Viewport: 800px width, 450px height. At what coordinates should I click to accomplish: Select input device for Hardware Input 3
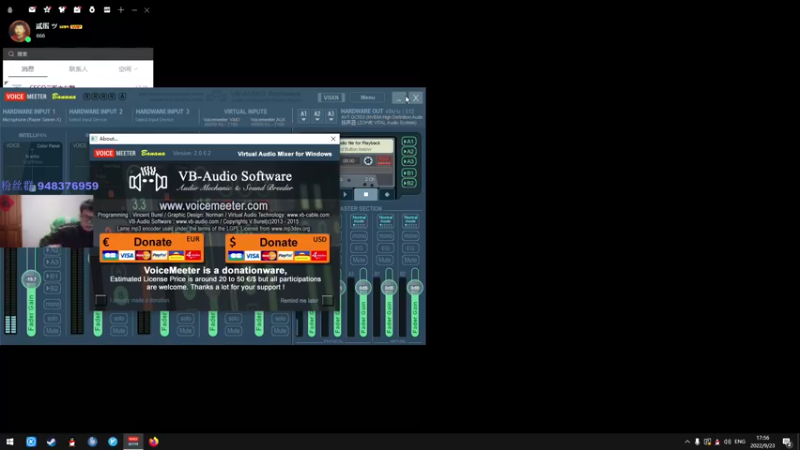coord(155,120)
